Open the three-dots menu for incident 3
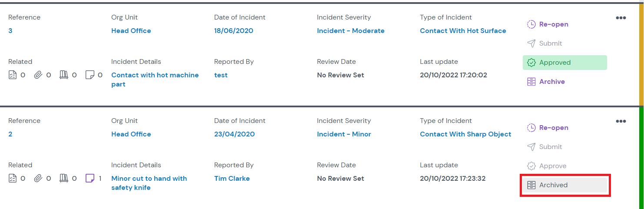 (x=621, y=18)
